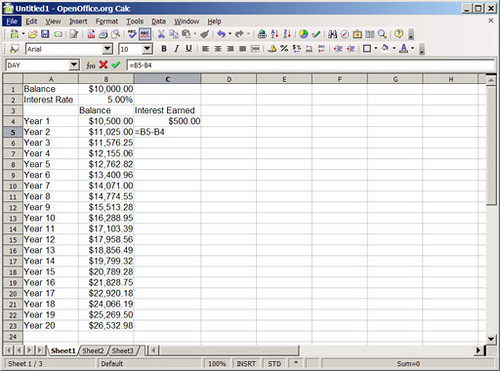Switch to the Sheet2 tab
The width and height of the screenshot is (500, 371).
coord(93,351)
